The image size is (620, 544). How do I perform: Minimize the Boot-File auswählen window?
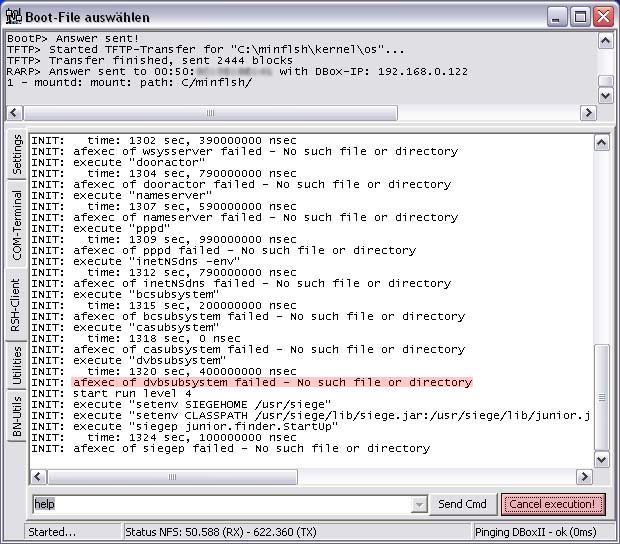pos(558,17)
